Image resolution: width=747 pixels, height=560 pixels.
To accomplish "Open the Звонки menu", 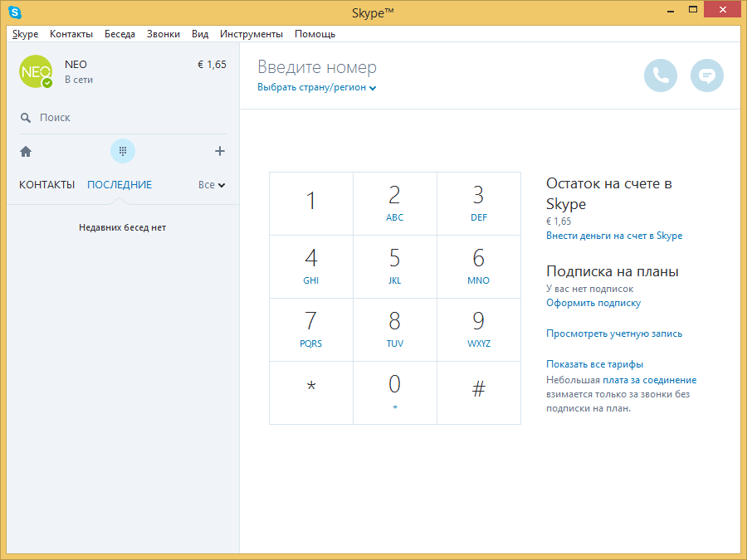I will [164, 34].
